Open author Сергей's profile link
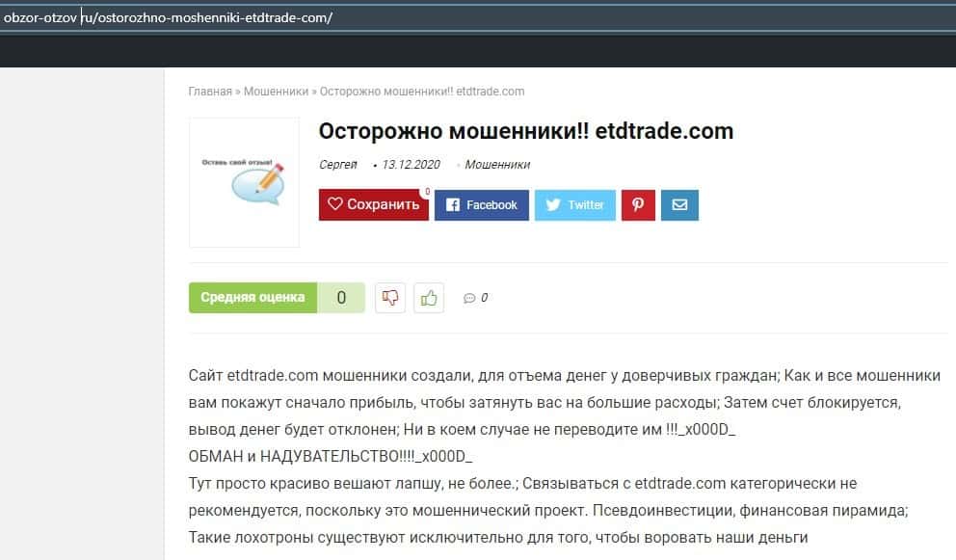This screenshot has width=956, height=560. 337,165
